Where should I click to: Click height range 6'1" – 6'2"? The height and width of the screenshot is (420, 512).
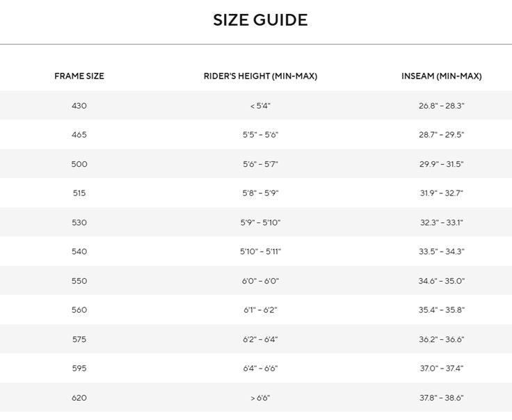point(260,309)
